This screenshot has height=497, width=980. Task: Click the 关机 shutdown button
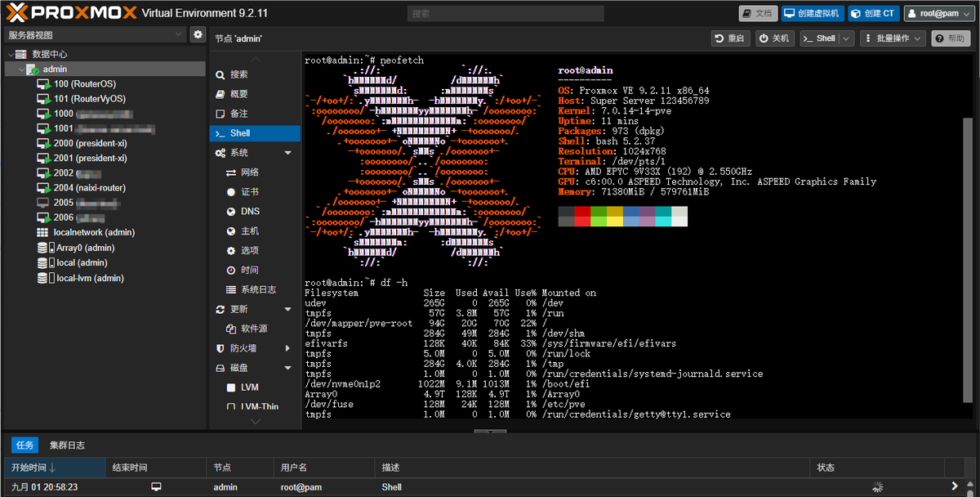click(x=774, y=38)
